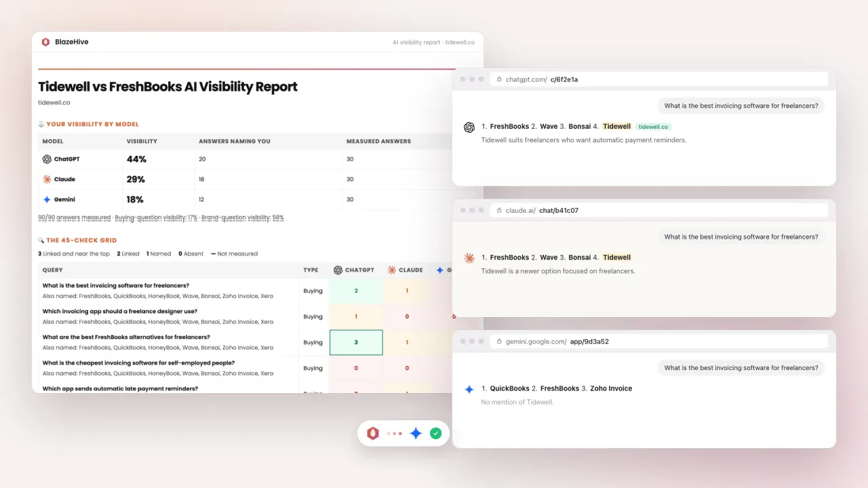868x488 pixels.
Task: Click the TYPE column header in grid
Action: [311, 270]
